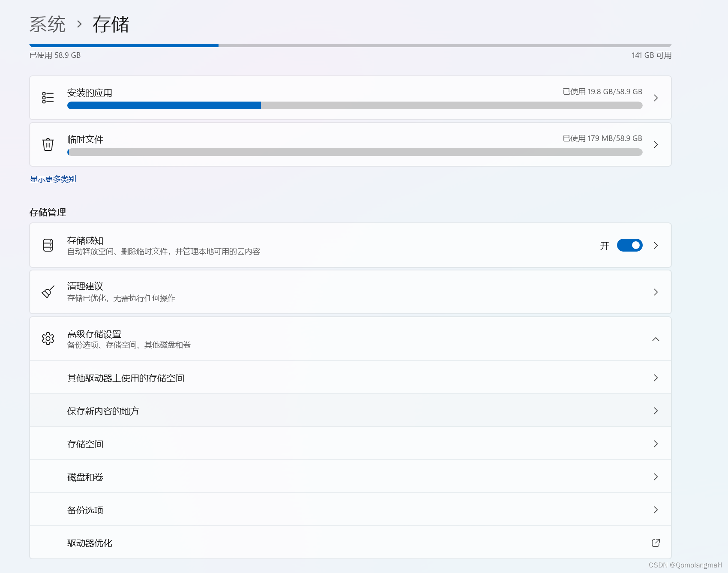This screenshot has height=573, width=728.
Task: Select the 临时文件 label
Action: point(85,139)
